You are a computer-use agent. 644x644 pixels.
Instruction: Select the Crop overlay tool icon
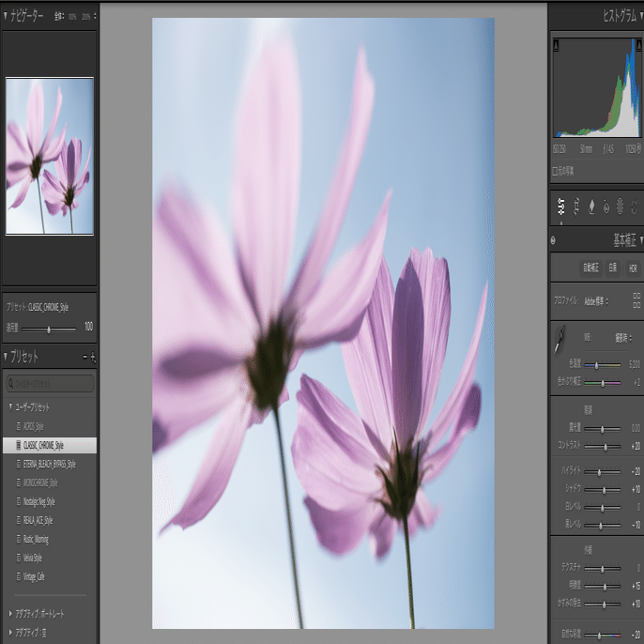pos(576,207)
